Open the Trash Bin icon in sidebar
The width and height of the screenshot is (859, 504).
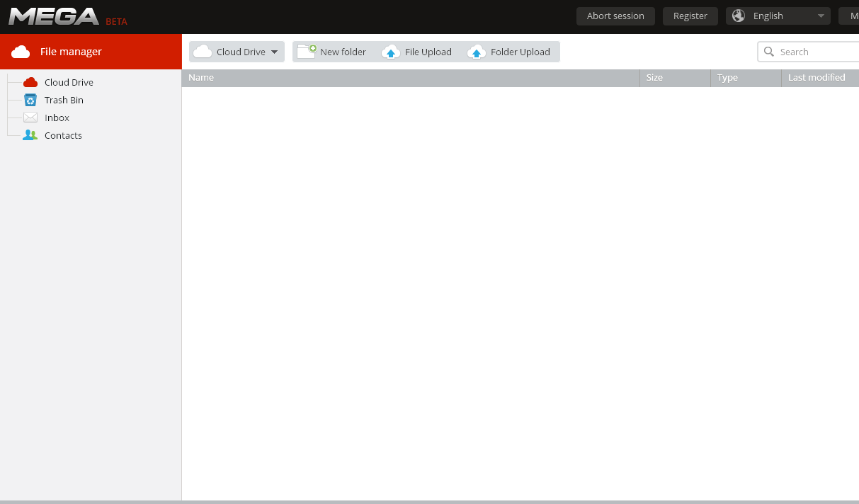coord(30,100)
